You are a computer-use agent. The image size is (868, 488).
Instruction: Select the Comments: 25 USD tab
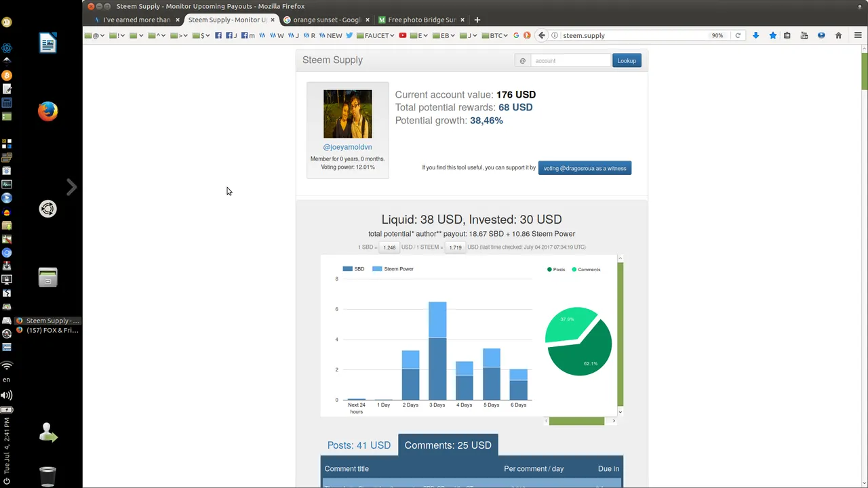[448, 445]
